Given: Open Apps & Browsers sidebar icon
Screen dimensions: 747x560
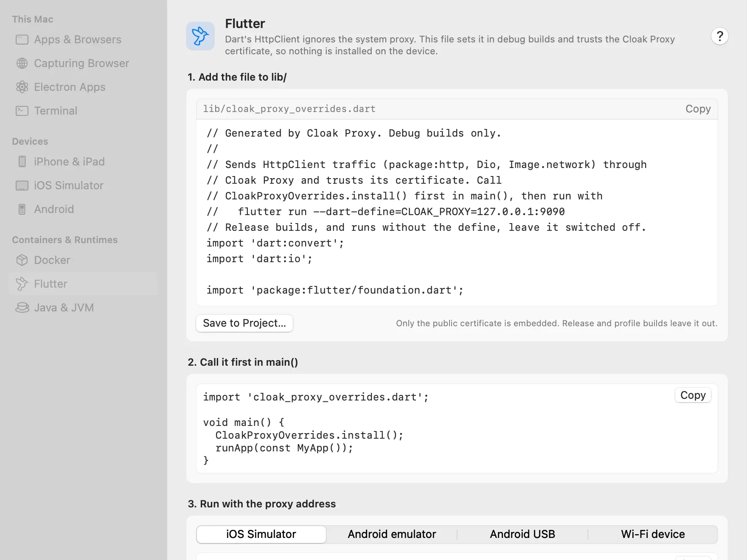Looking at the screenshot, I should [x=22, y=39].
